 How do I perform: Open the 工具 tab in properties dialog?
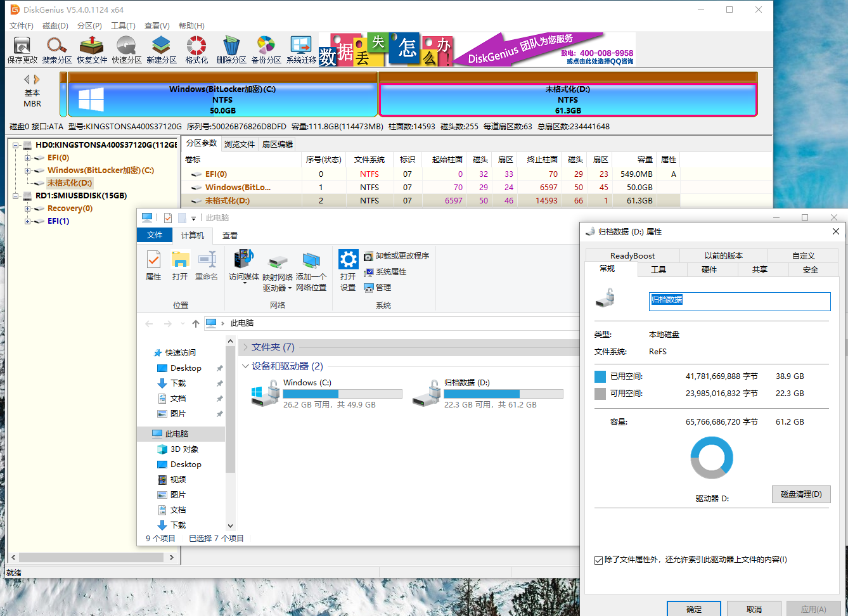[658, 270]
